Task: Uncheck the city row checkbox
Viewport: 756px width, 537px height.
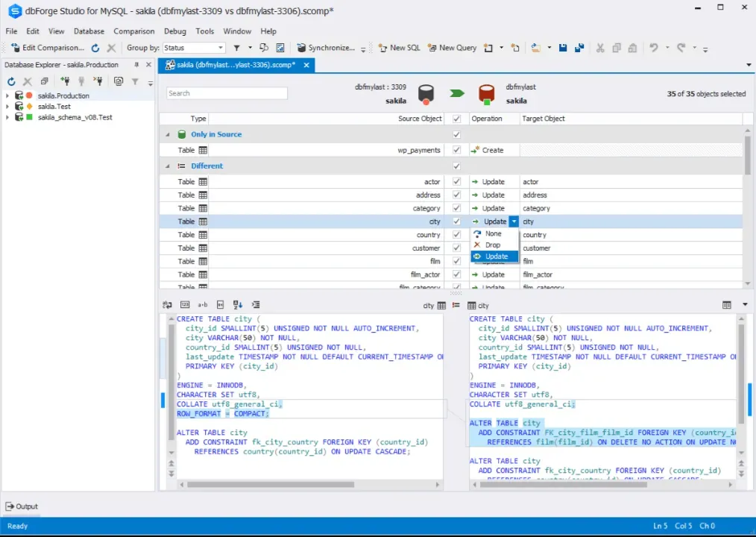Action: 456,222
